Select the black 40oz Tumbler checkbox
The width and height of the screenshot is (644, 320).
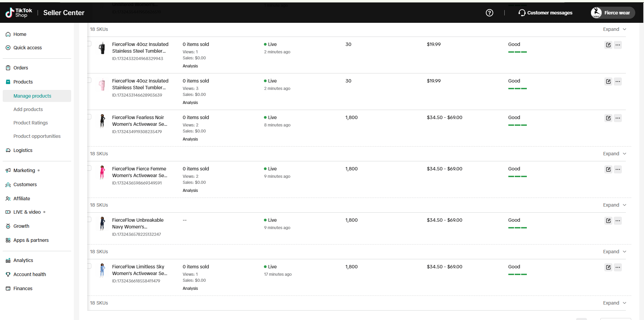89,44
